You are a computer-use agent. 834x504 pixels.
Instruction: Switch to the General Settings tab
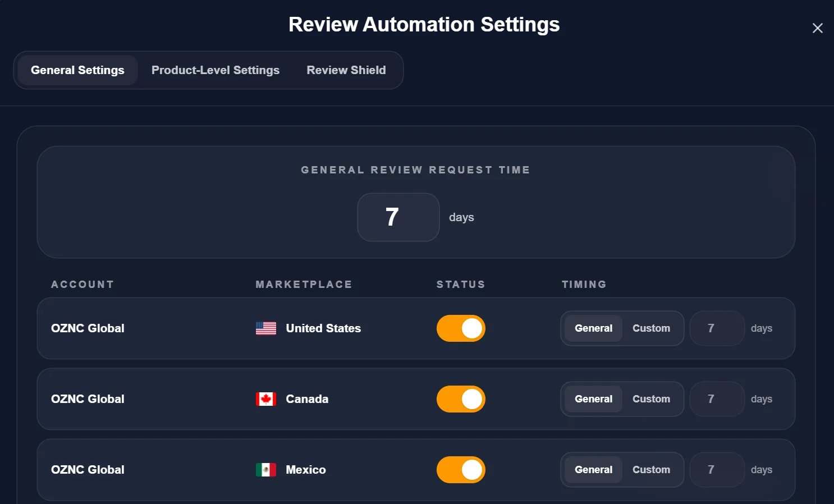77,70
